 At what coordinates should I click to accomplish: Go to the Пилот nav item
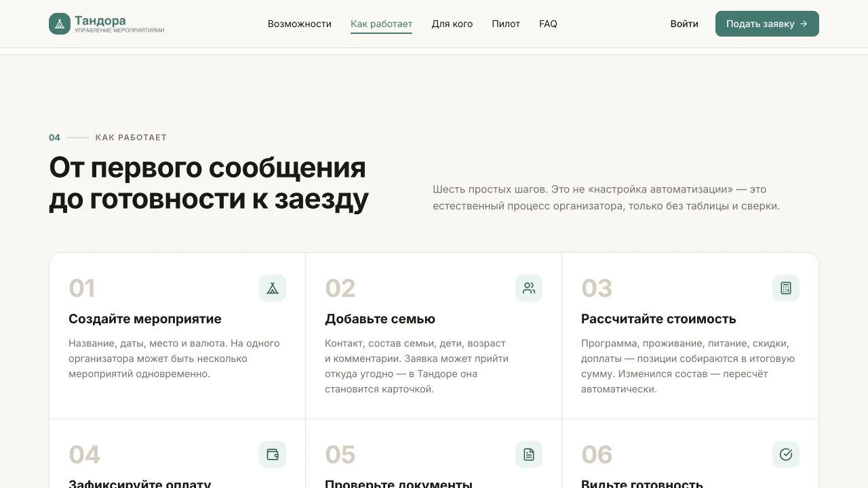(506, 24)
